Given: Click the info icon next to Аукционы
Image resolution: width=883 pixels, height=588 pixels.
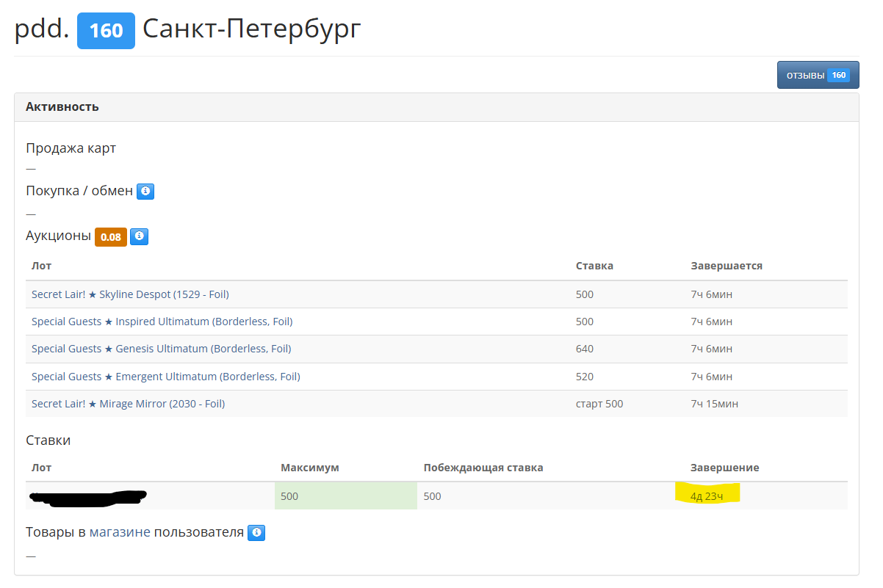Looking at the screenshot, I should point(140,236).
